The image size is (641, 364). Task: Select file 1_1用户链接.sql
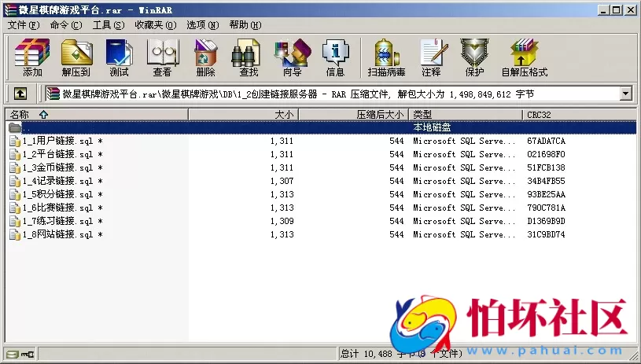(x=57, y=142)
